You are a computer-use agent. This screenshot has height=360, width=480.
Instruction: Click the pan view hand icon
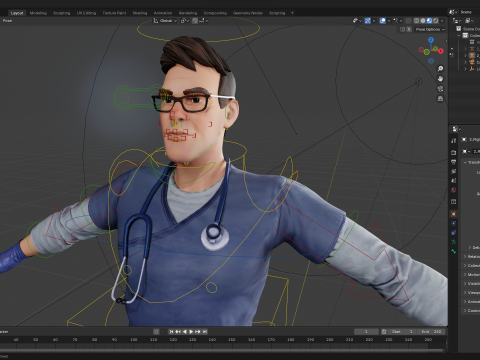(440, 79)
